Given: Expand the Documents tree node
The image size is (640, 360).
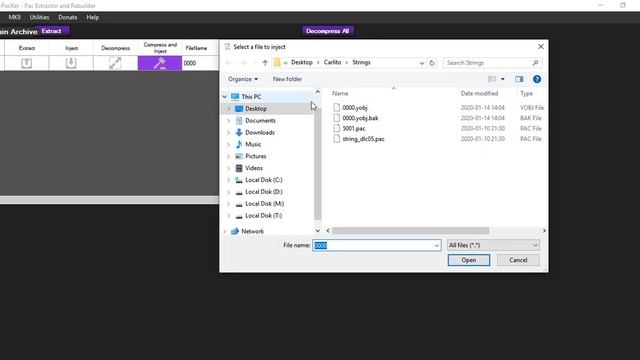Looking at the screenshot, I should [x=229, y=120].
